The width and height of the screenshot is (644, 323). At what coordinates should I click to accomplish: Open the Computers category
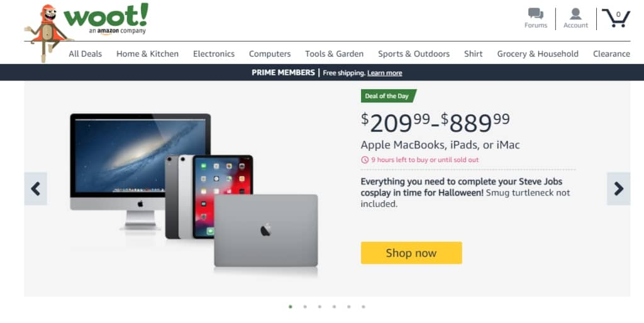(x=270, y=54)
